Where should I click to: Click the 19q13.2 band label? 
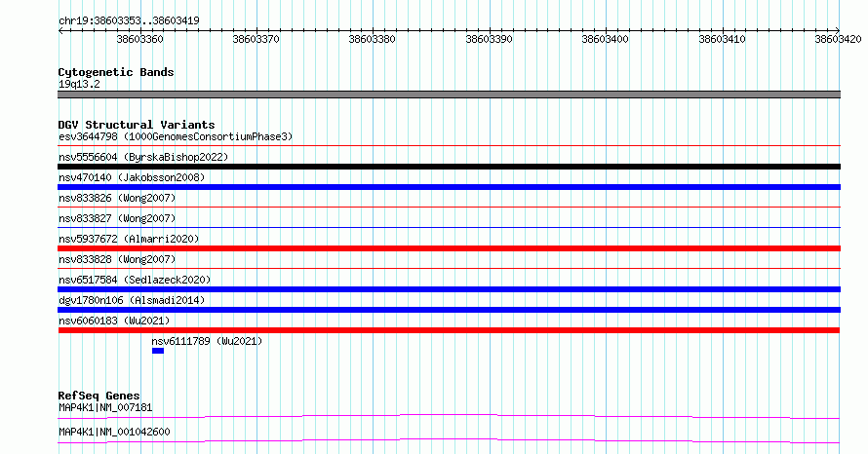point(79,84)
